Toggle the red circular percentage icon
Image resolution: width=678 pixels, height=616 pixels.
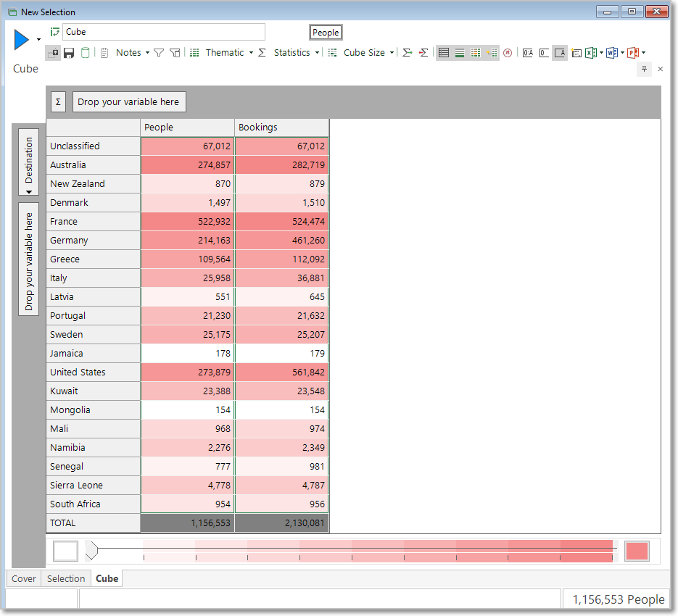coord(508,53)
